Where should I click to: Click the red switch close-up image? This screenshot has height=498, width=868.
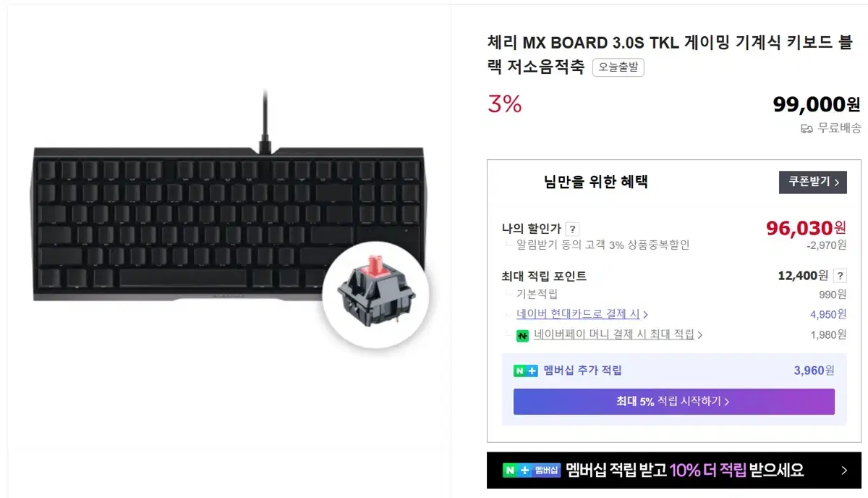[x=375, y=295]
